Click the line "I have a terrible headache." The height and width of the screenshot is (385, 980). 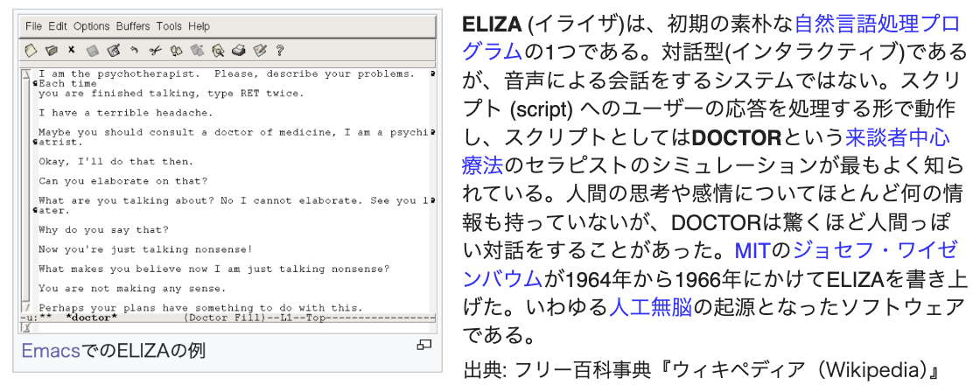(126, 113)
